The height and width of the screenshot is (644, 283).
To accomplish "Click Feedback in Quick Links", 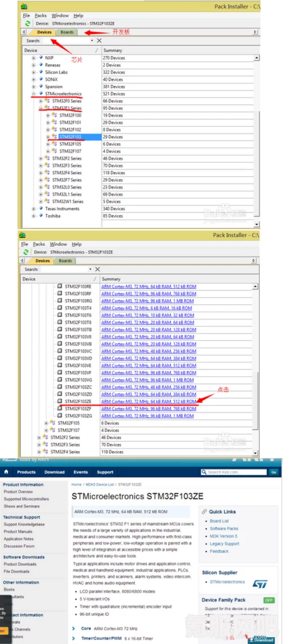I will tap(219, 551).
